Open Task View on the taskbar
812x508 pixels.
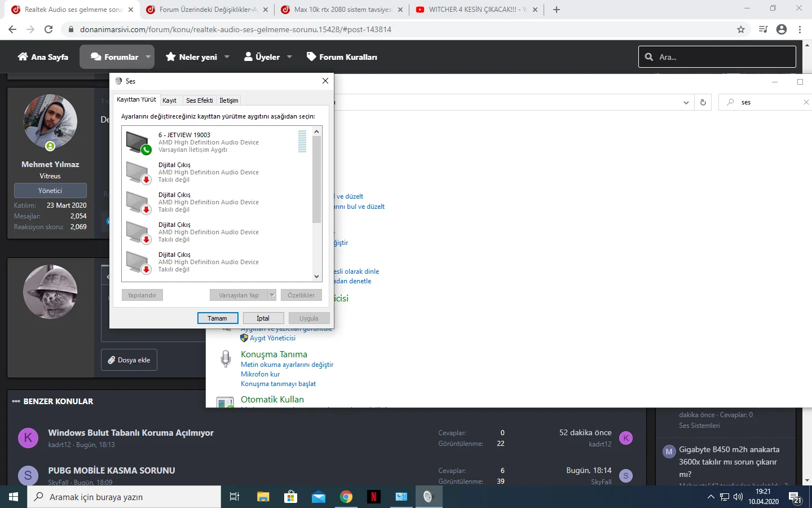235,497
